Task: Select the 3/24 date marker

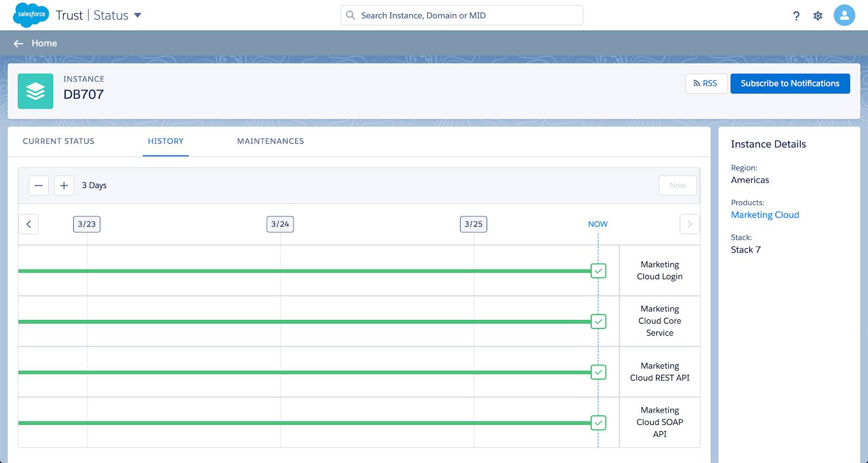Action: coord(280,224)
